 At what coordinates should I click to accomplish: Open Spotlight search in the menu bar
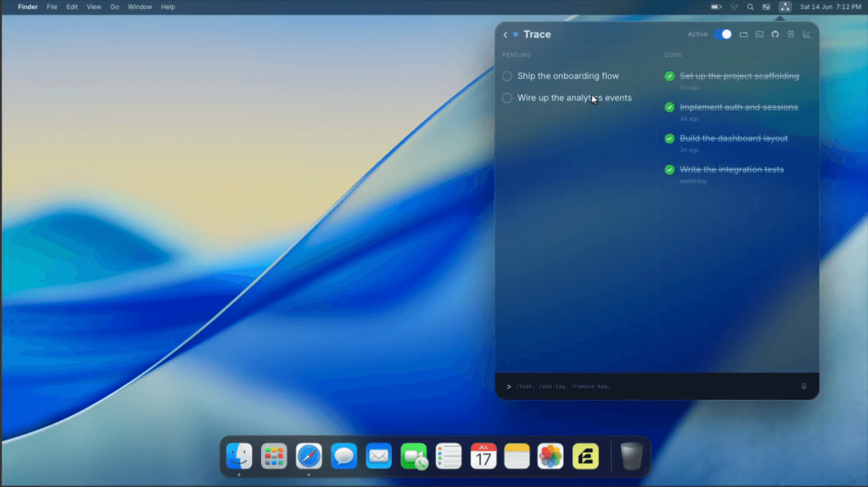tap(751, 7)
